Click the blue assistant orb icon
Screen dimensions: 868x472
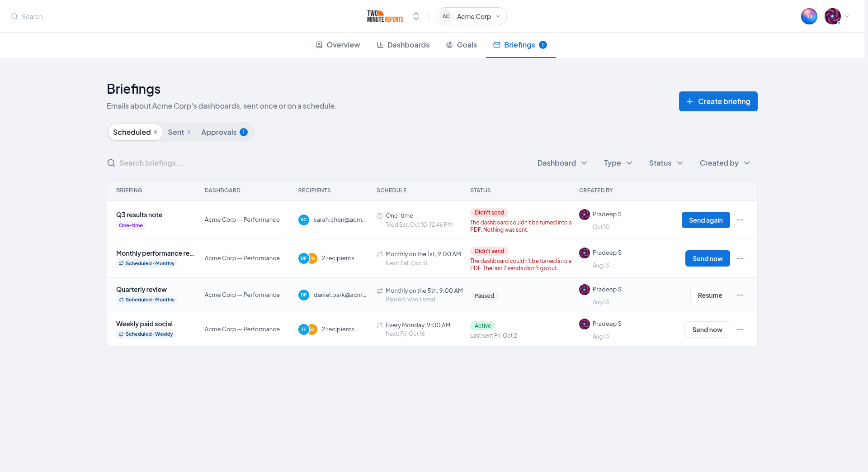tap(809, 16)
